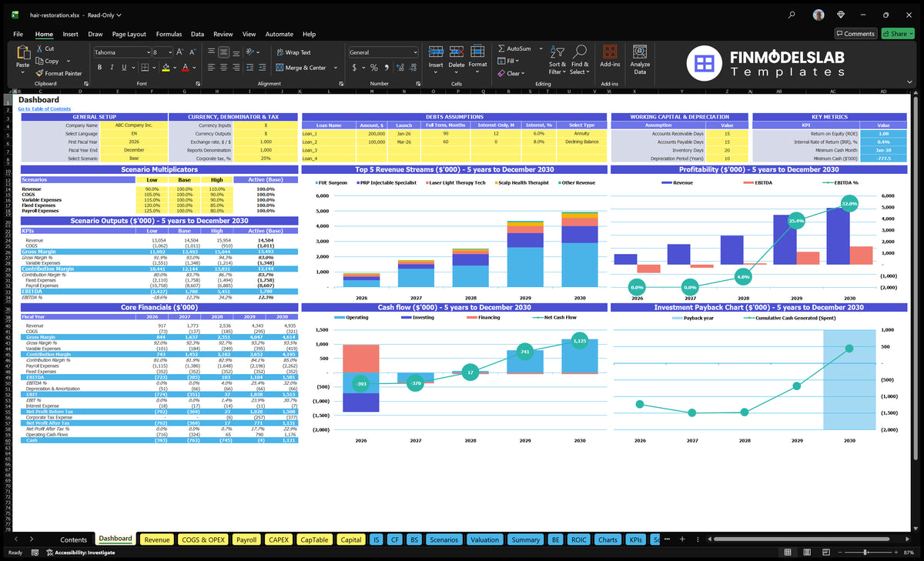Open the Insert ribbon tab
924x561 pixels.
point(70,34)
